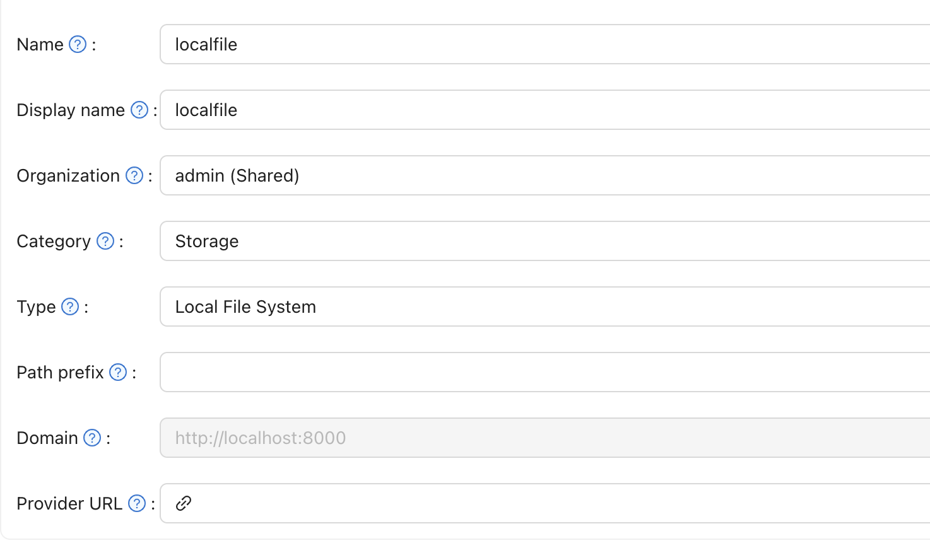Open the Type field help icon

[x=70, y=306]
